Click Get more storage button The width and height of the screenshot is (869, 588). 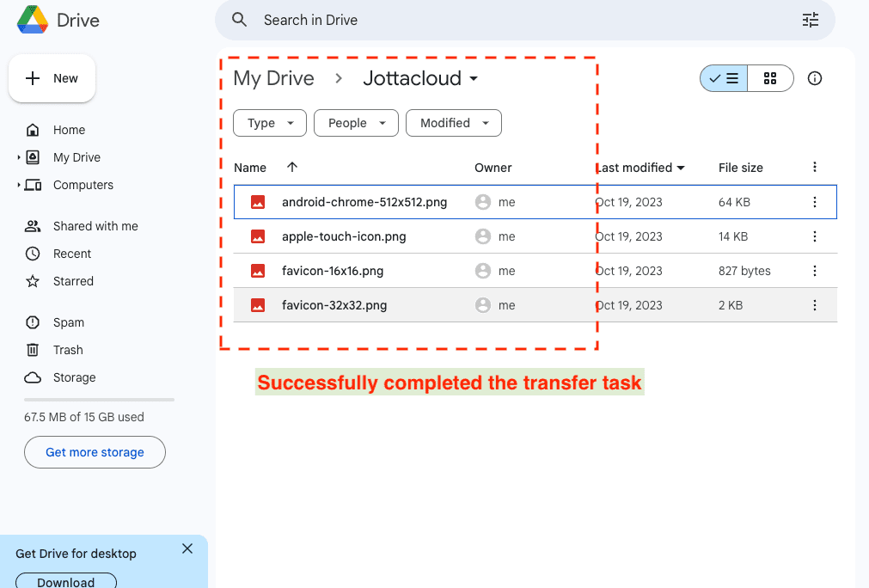pyautogui.click(x=95, y=452)
